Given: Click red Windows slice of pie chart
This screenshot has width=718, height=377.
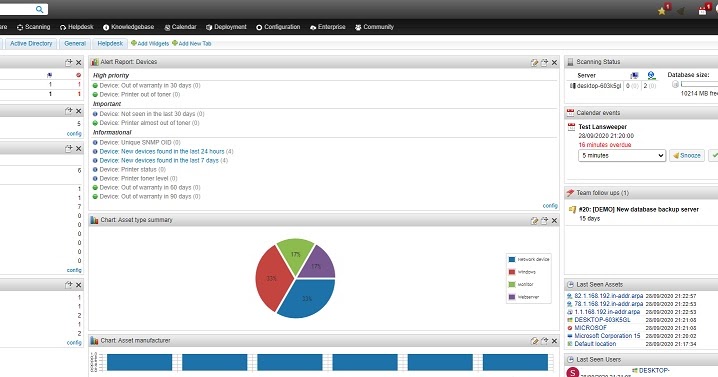Looking at the screenshot, I should 272,279.
